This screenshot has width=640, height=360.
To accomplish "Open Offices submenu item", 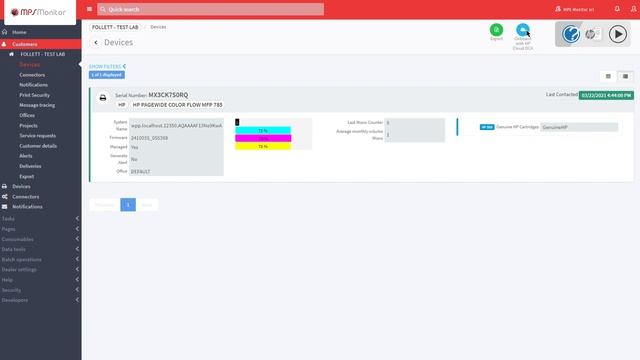I will tap(27, 116).
